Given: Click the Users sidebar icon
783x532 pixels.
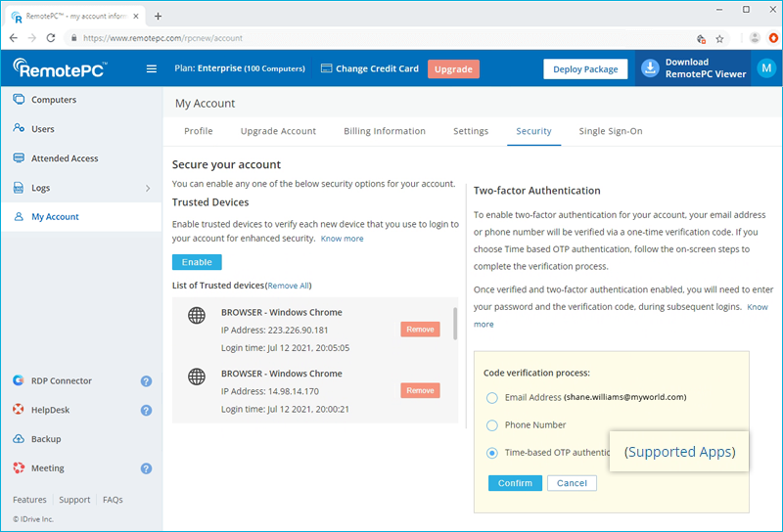Looking at the screenshot, I should click(19, 128).
